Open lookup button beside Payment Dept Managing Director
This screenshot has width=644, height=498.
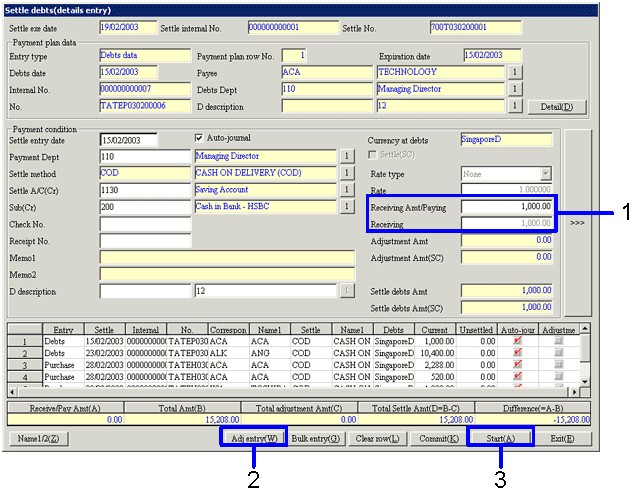click(x=347, y=156)
